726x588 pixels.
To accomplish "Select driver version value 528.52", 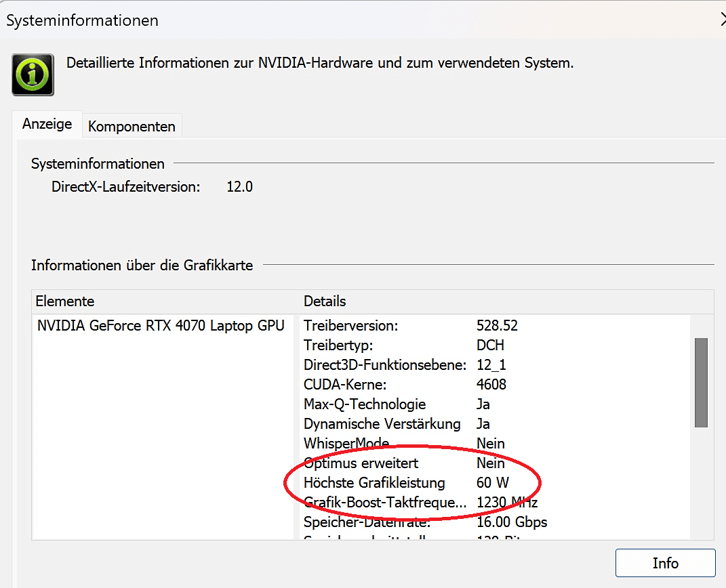I will coord(497,326).
